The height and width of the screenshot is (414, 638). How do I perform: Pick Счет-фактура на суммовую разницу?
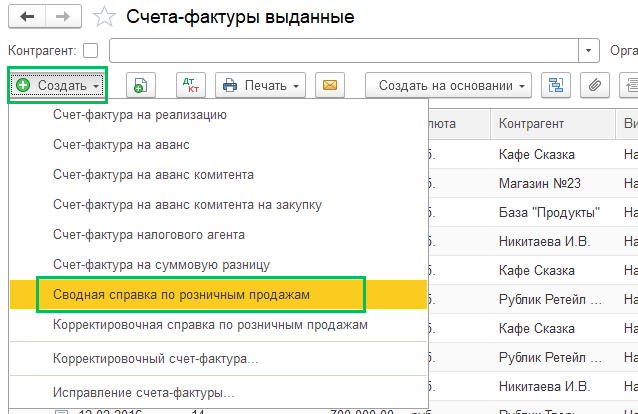point(218,265)
